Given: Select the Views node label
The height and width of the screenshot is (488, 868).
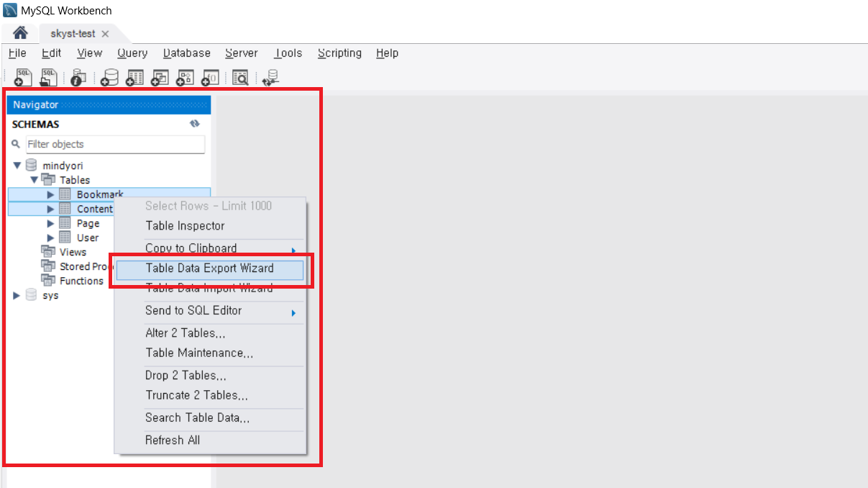Looking at the screenshot, I should 73,252.
